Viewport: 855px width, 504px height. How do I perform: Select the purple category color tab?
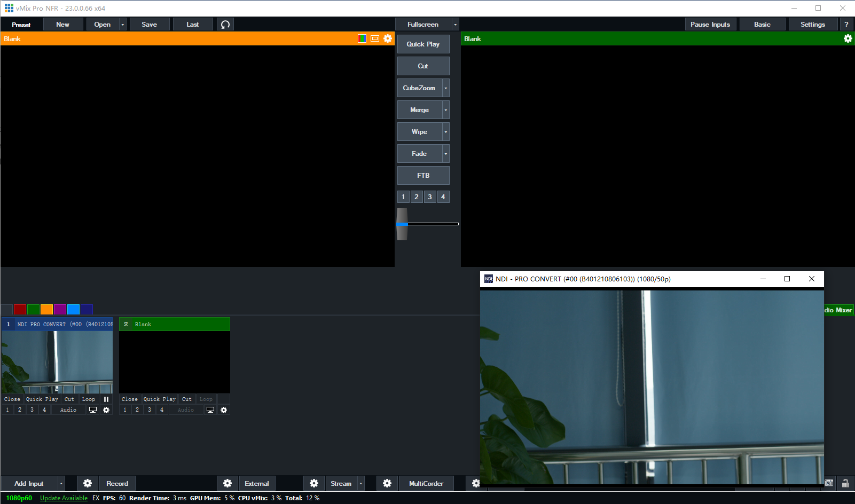point(60,310)
